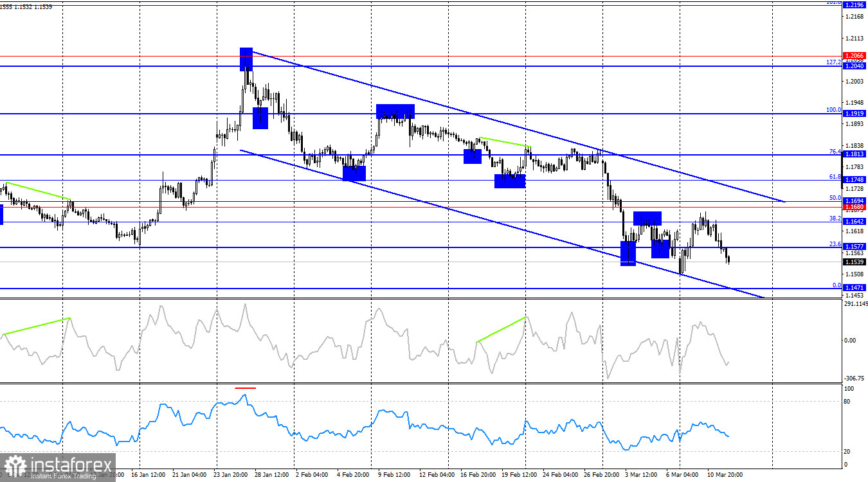Select the blue 1.1748 level label
The height and width of the screenshot is (482, 868).
pos(854,180)
